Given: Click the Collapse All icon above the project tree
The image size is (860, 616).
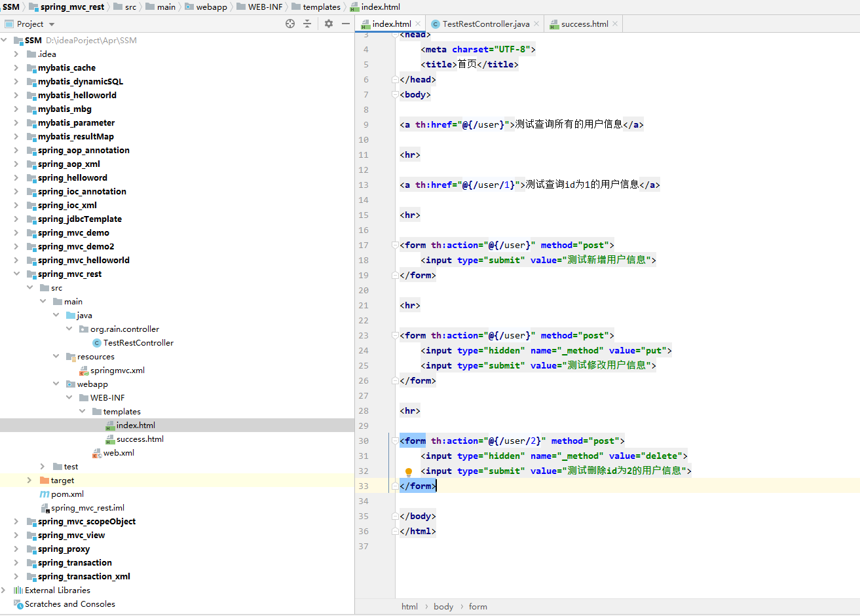Looking at the screenshot, I should [x=307, y=23].
